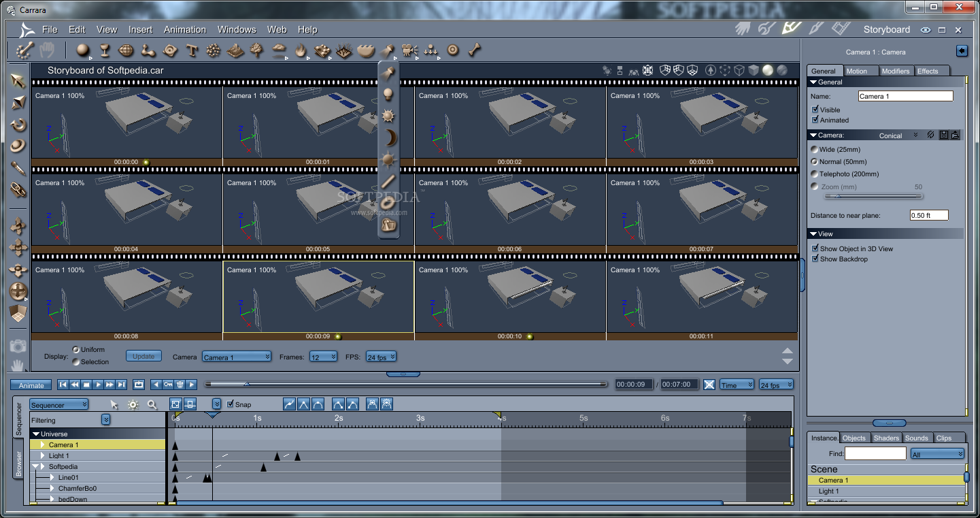Choose the rotate tool in left toolbar
This screenshot has width=980, height=518.
[18, 125]
